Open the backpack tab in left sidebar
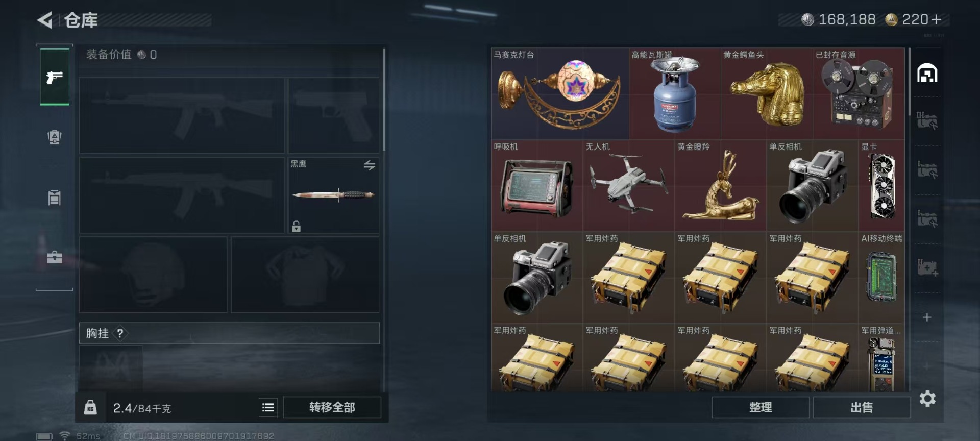The height and width of the screenshot is (441, 980). click(x=55, y=137)
